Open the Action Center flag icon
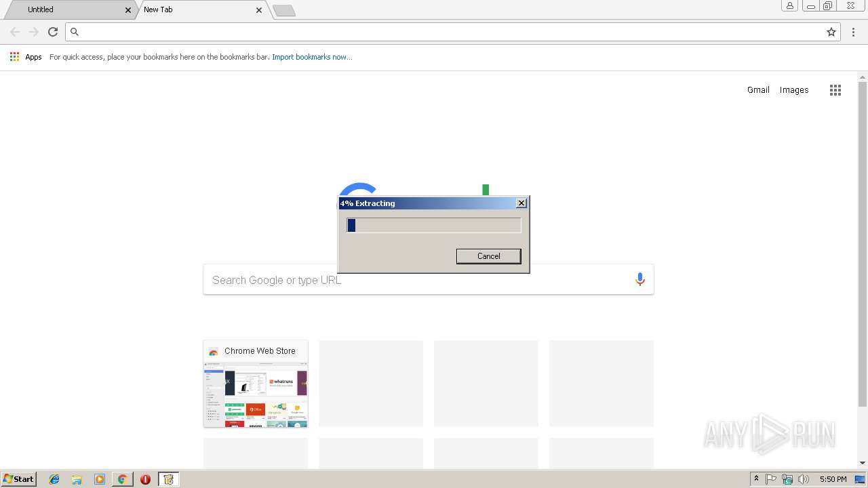The height and width of the screenshot is (488, 868). (x=771, y=479)
